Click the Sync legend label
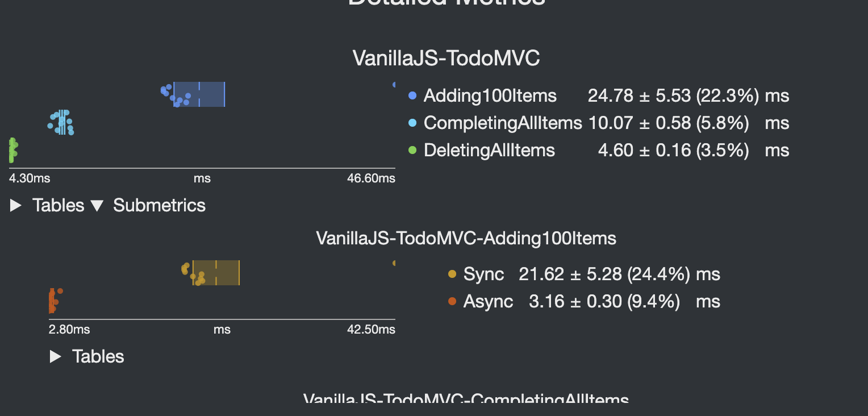Image resolution: width=868 pixels, height=416 pixels. 483,274
